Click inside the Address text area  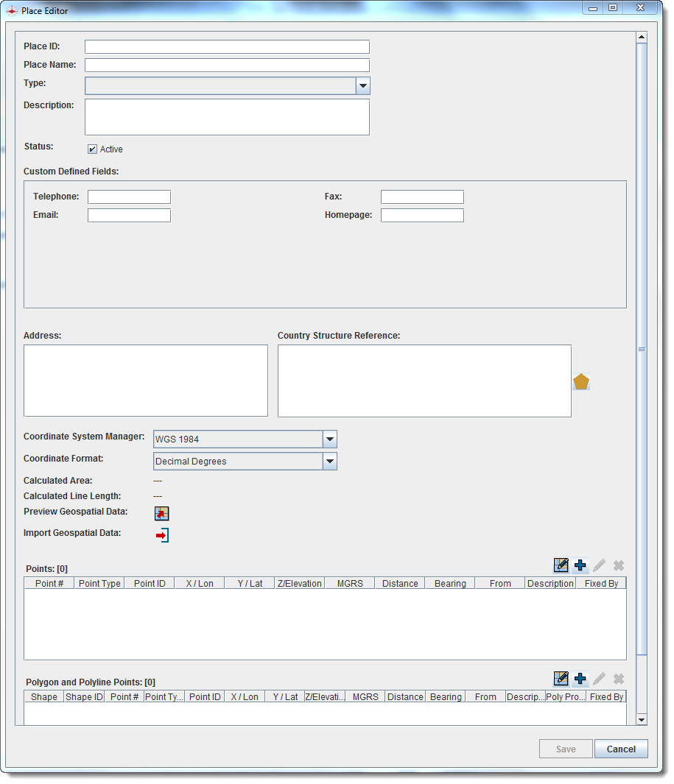(x=146, y=381)
